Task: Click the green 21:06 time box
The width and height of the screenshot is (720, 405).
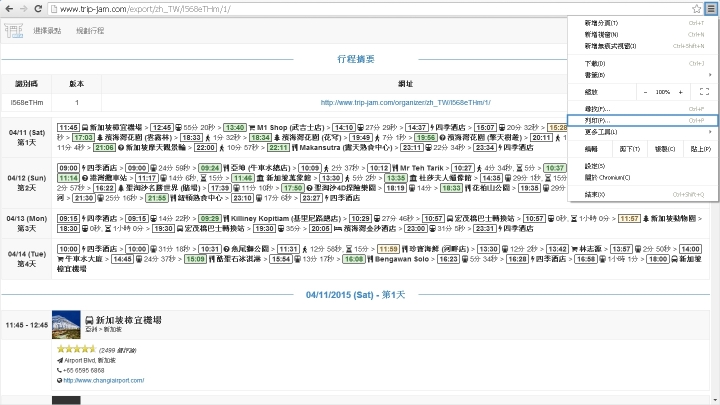Action: click(x=104, y=148)
